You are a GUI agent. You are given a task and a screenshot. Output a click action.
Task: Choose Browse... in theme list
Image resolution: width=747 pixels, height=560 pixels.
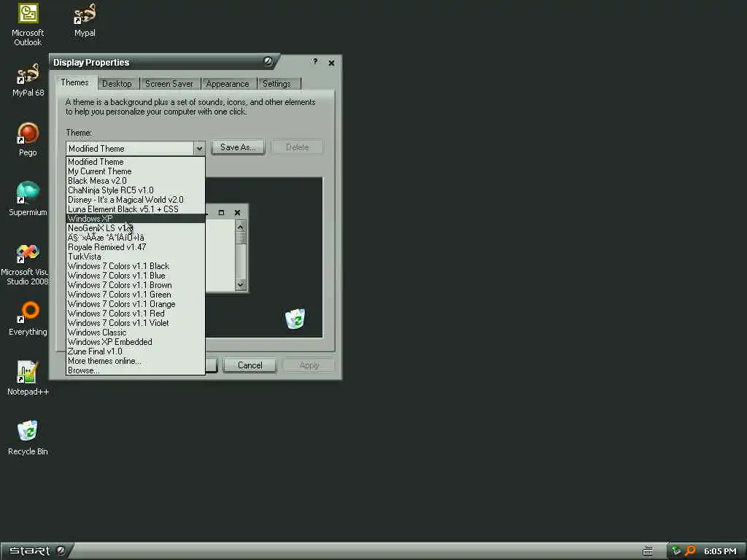click(x=135, y=370)
